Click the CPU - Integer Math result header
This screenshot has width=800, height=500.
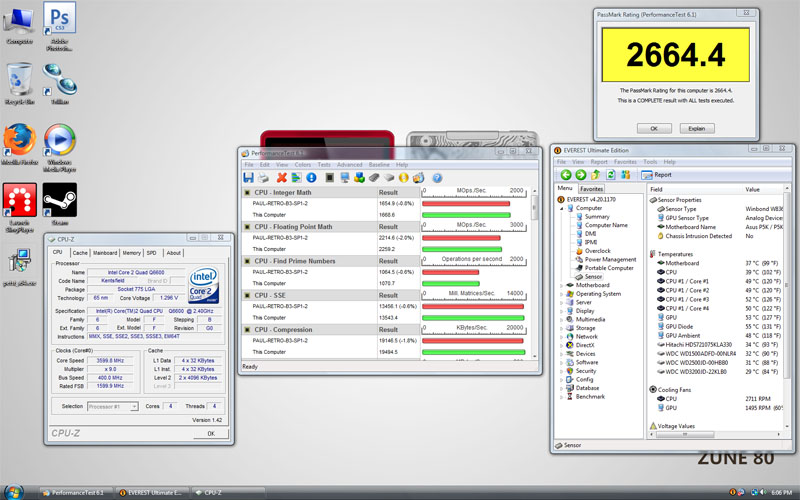pyautogui.click(x=331, y=193)
